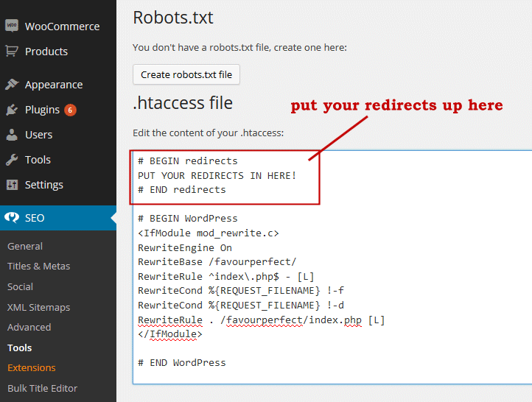
Task: Click the '# BEGIN WordPress' line in the editor
Action: (188, 218)
